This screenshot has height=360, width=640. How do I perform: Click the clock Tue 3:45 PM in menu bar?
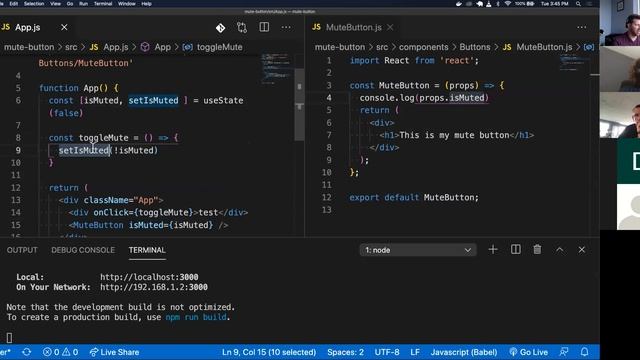tap(554, 4)
